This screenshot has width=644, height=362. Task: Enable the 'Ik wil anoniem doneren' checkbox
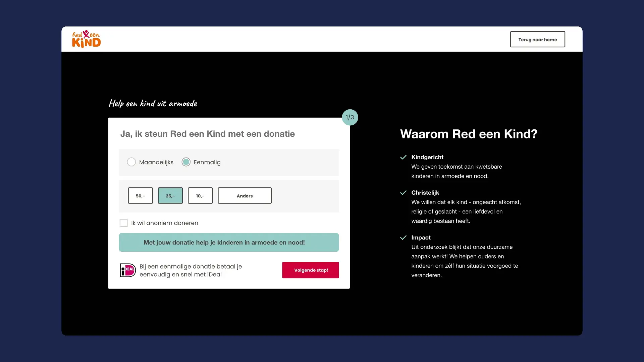point(124,223)
